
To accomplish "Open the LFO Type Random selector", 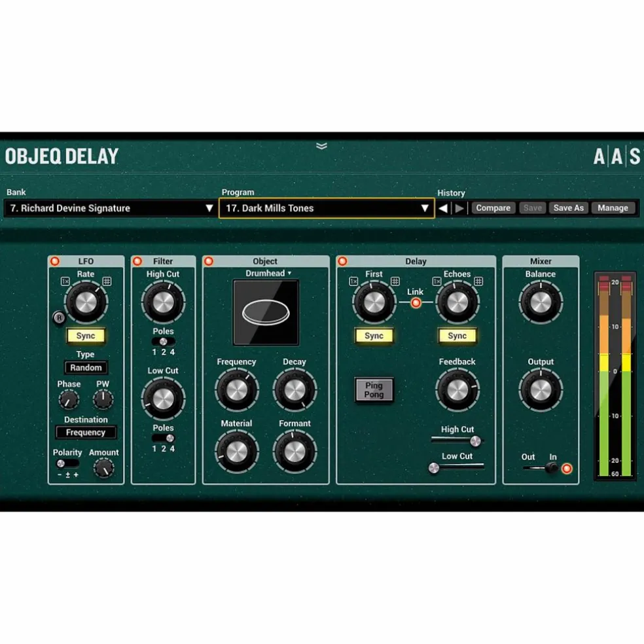I will pos(86,368).
